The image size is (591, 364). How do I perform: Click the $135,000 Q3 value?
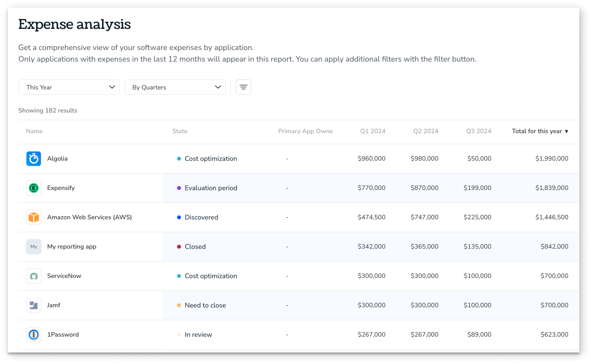click(477, 247)
